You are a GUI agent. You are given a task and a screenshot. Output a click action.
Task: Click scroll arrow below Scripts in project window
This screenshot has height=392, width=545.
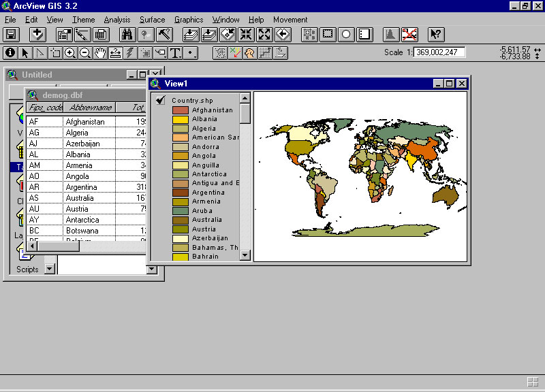[48, 269]
